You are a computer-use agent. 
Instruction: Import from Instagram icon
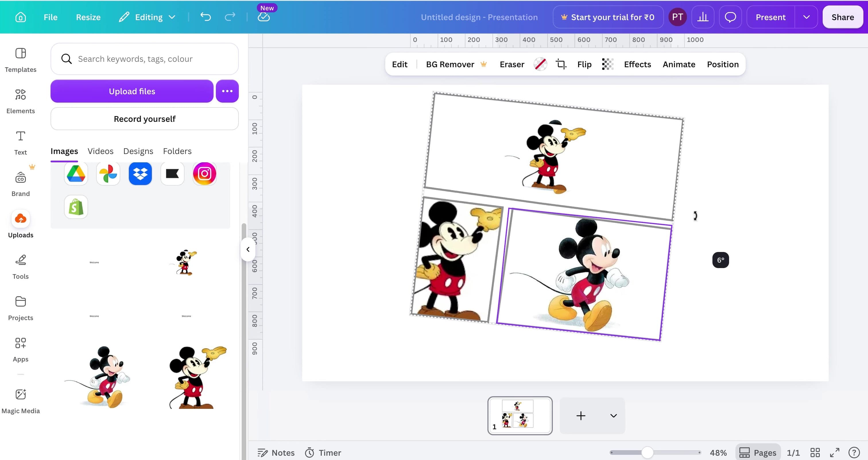click(x=205, y=174)
